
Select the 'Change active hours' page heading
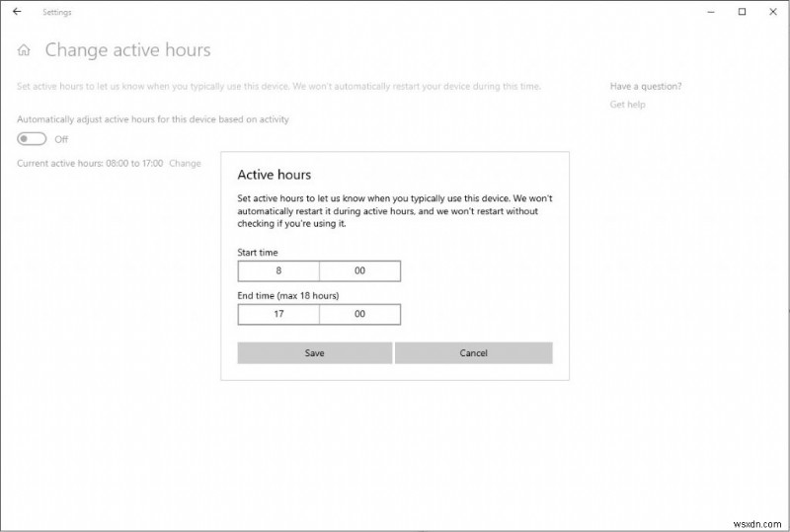click(128, 50)
